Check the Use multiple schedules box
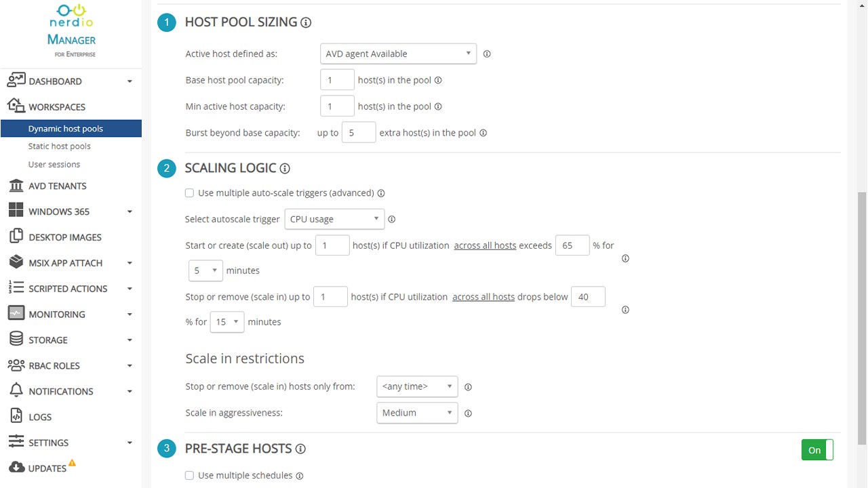Screen dimensions: 868x488 [189, 476]
